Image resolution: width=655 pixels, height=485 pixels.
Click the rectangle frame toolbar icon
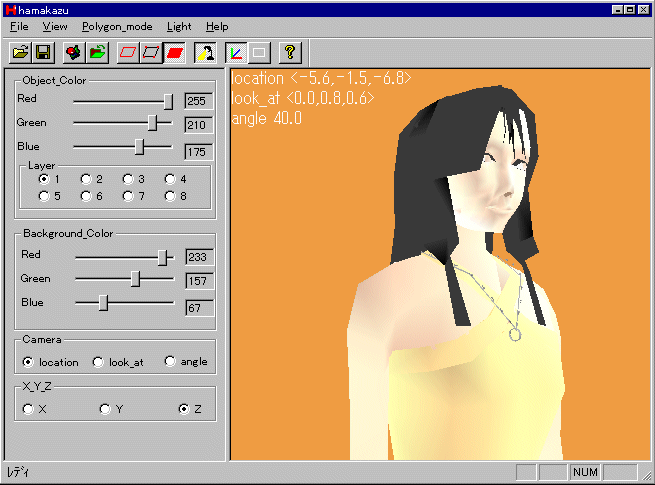[x=259, y=53]
